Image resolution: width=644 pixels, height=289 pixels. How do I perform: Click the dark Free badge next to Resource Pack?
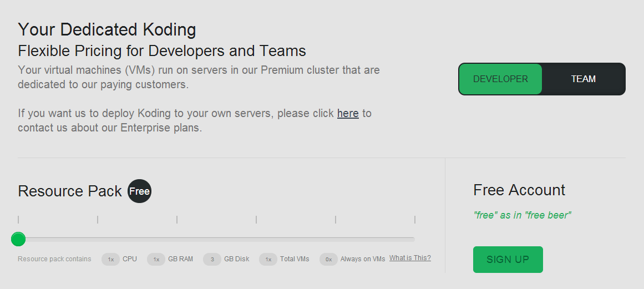(139, 191)
